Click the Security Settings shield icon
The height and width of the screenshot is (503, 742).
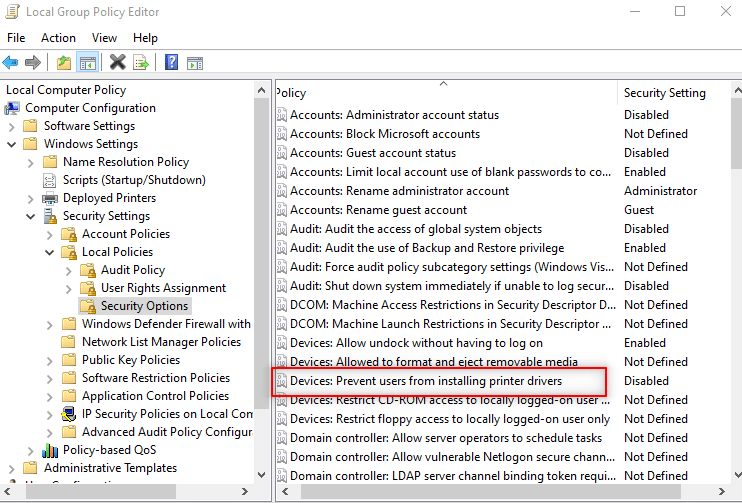[x=50, y=216]
